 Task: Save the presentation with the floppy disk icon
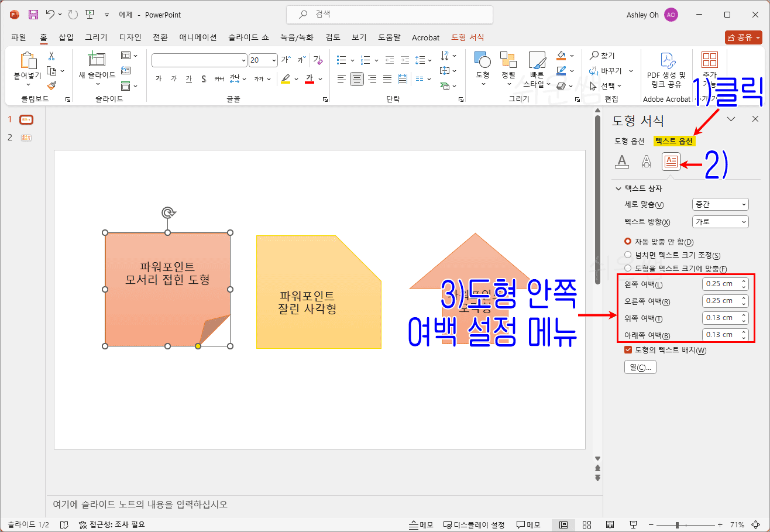tap(33, 14)
